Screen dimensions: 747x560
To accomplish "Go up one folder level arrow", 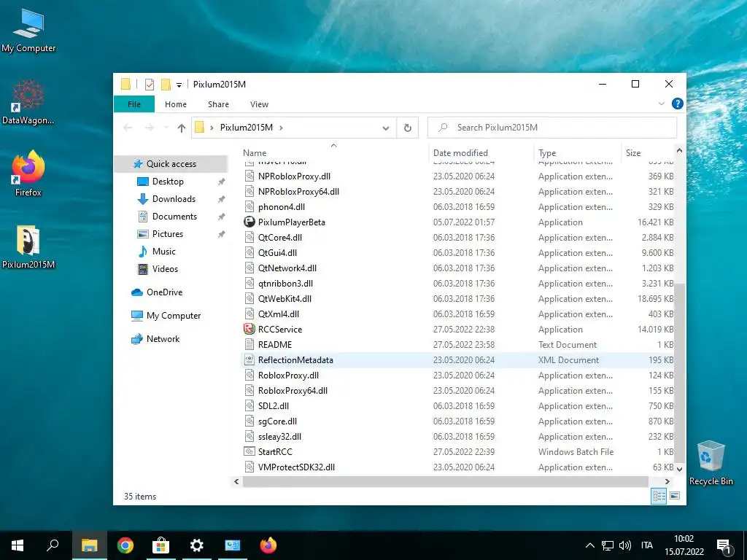I will (x=181, y=128).
